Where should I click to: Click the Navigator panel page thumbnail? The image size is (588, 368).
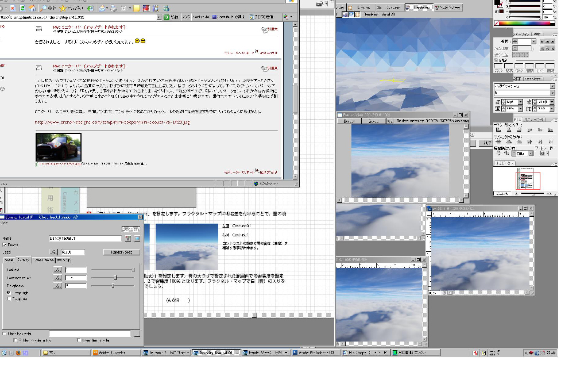coord(525,179)
